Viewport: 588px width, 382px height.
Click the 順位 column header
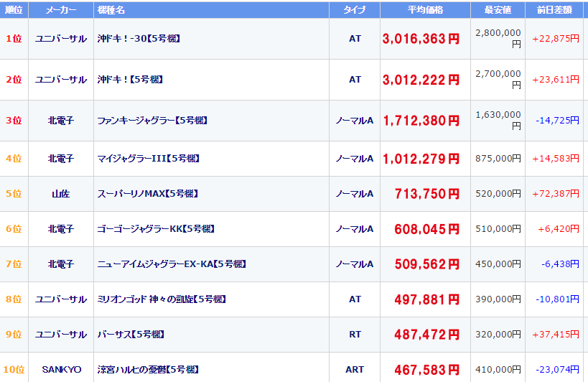click(14, 10)
